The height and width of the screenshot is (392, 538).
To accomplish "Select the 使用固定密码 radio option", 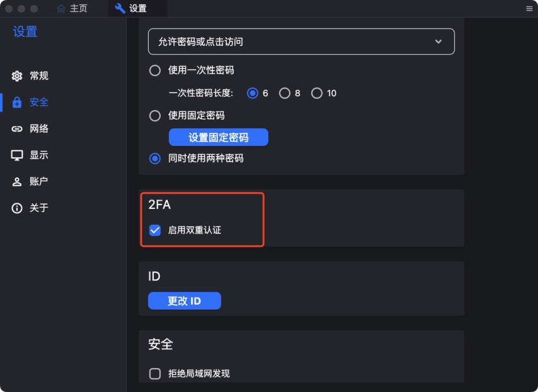I will coord(155,116).
